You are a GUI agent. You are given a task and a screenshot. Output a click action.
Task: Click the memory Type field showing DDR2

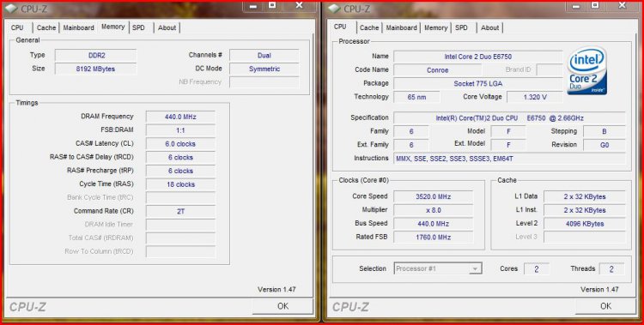point(95,56)
